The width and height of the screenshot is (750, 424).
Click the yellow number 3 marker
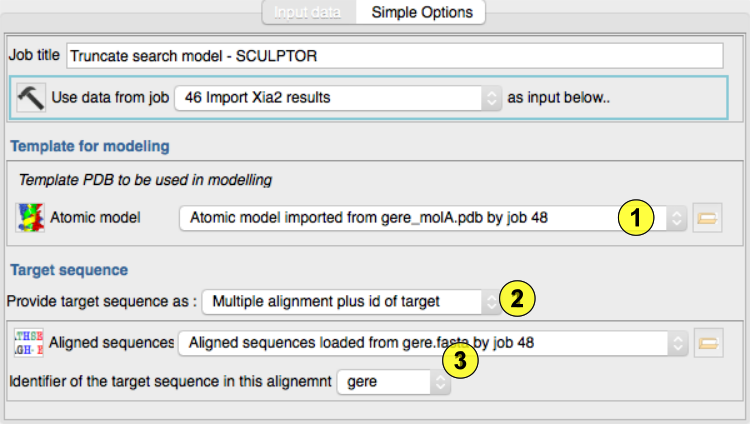tap(457, 360)
